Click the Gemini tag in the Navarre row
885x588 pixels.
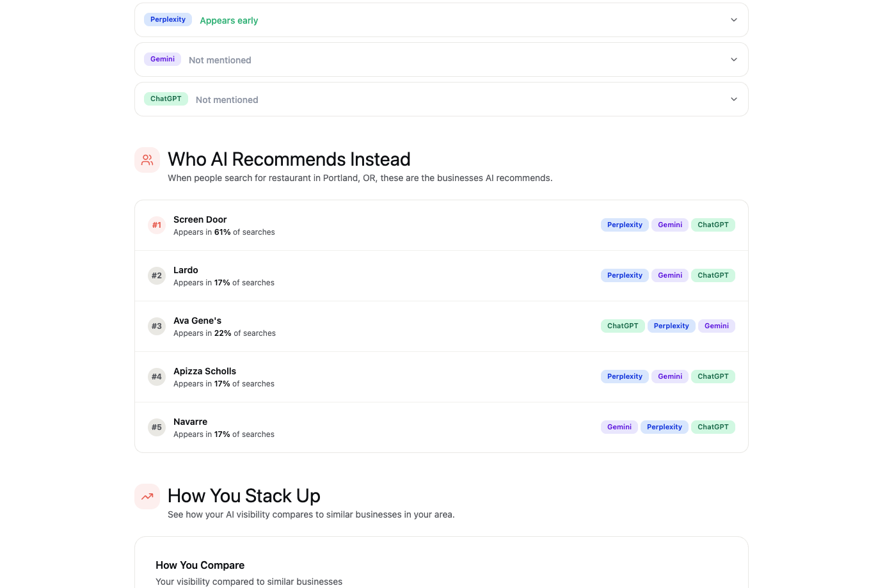tap(619, 427)
